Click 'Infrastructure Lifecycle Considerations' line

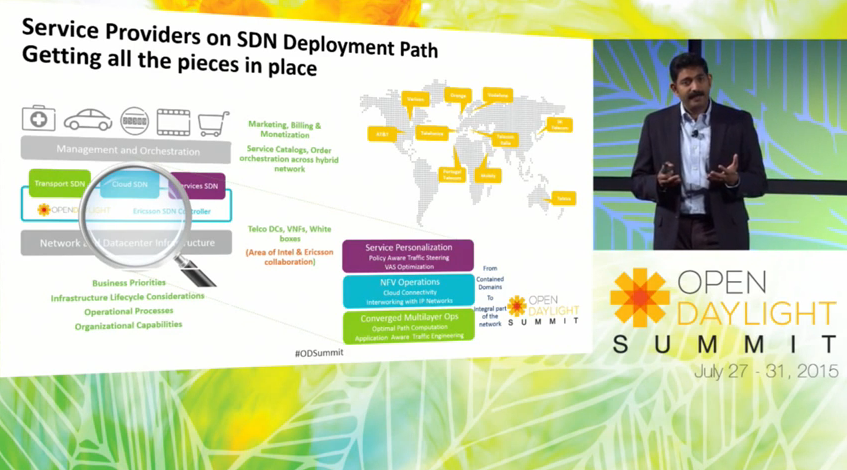coord(127,297)
